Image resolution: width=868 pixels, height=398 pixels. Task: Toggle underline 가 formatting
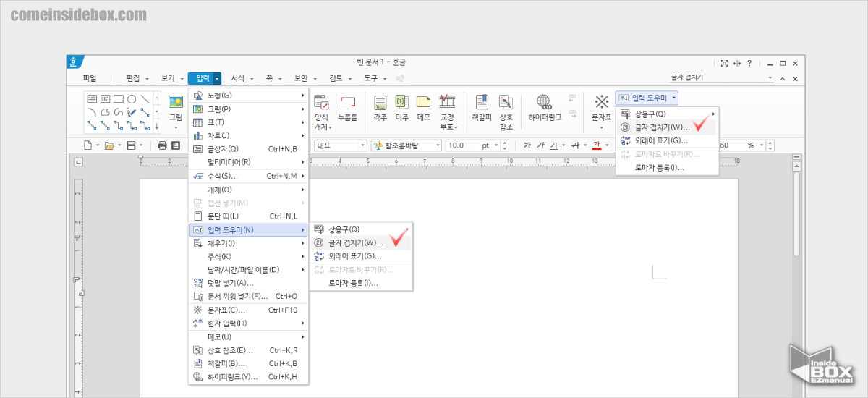[553, 145]
